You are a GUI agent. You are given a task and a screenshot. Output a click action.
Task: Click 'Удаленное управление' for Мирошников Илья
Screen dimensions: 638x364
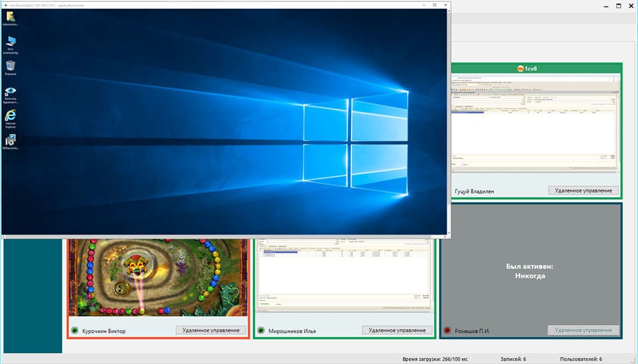[397, 330]
